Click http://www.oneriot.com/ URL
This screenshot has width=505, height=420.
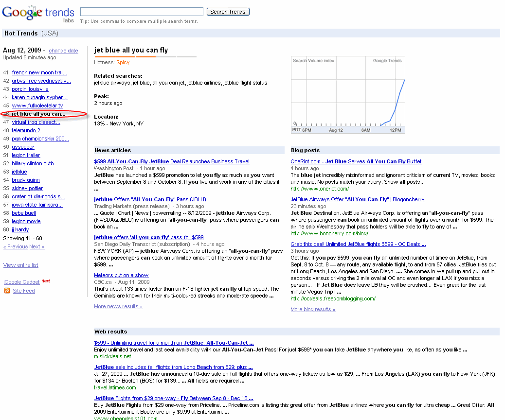point(320,189)
